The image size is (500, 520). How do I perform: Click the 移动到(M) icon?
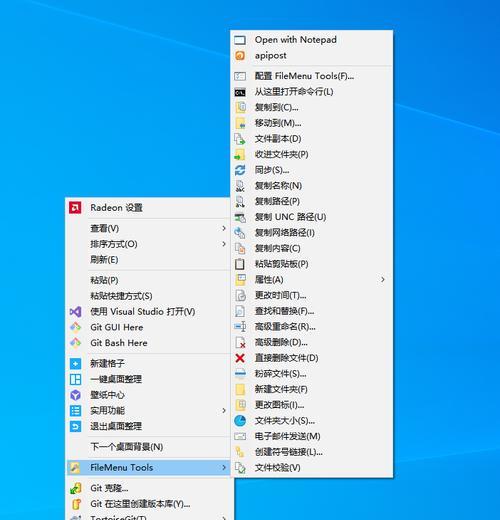coord(240,123)
